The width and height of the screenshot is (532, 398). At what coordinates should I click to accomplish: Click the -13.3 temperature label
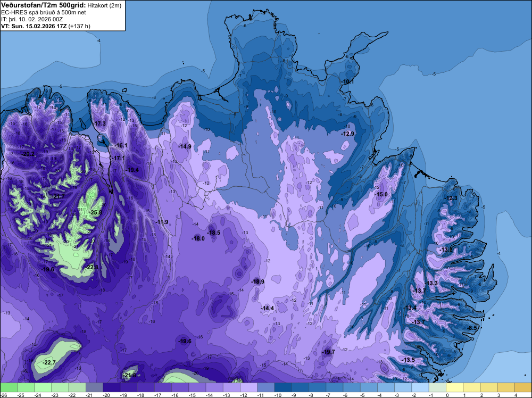coord(432,283)
